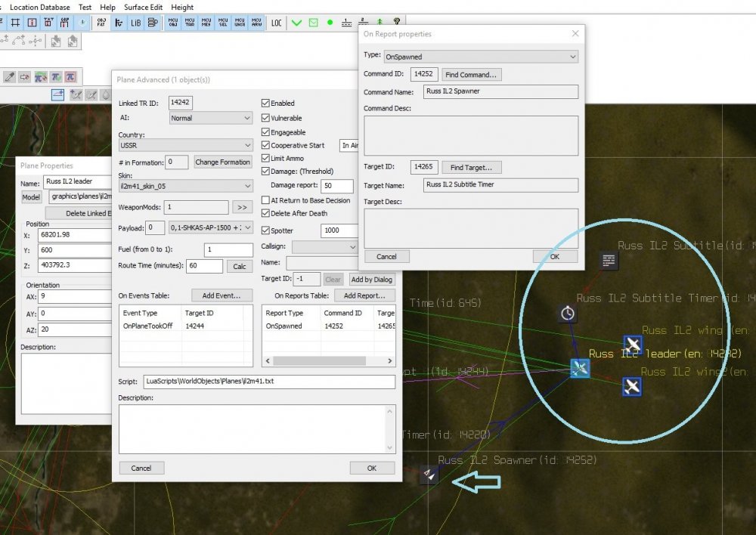The width and height of the screenshot is (756, 535).
Task: Click the Add Event... button
Action: (x=222, y=295)
